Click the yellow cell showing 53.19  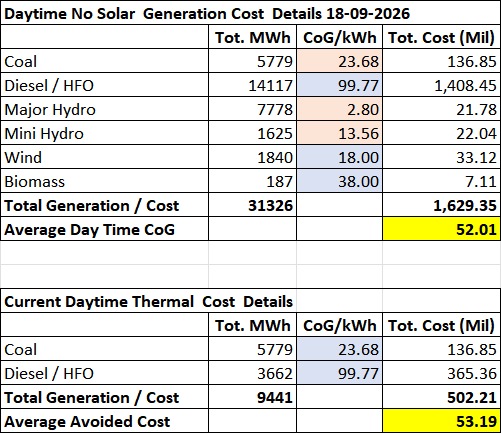[x=441, y=421]
